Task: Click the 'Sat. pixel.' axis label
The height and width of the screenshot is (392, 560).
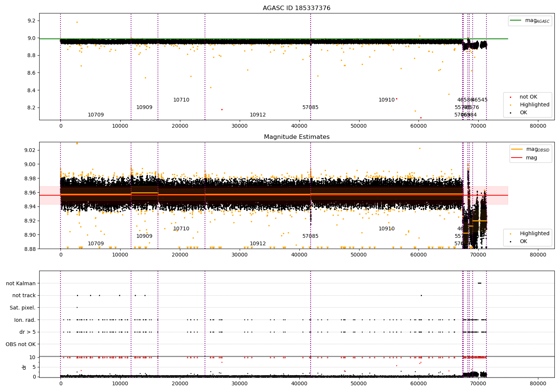Action: pyautogui.click(x=23, y=308)
